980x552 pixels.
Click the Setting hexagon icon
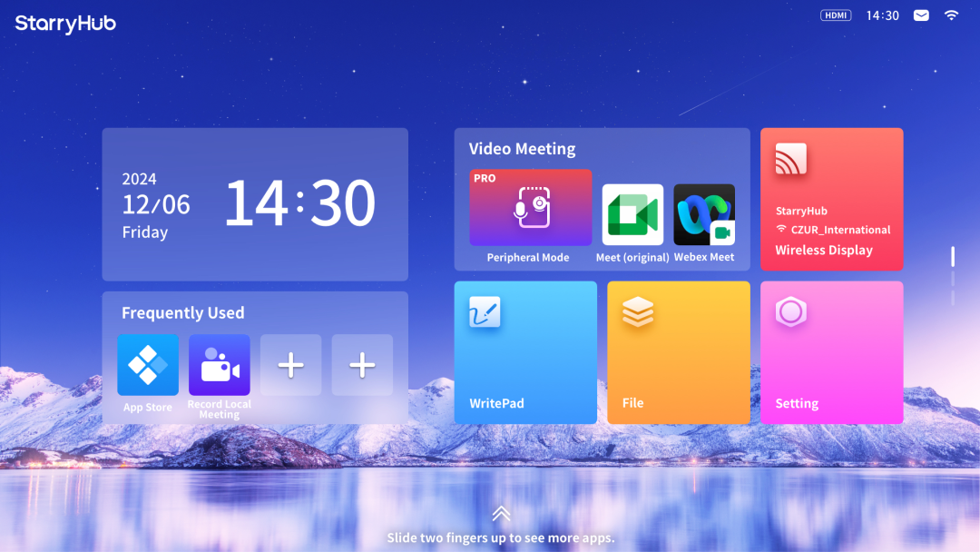click(791, 312)
